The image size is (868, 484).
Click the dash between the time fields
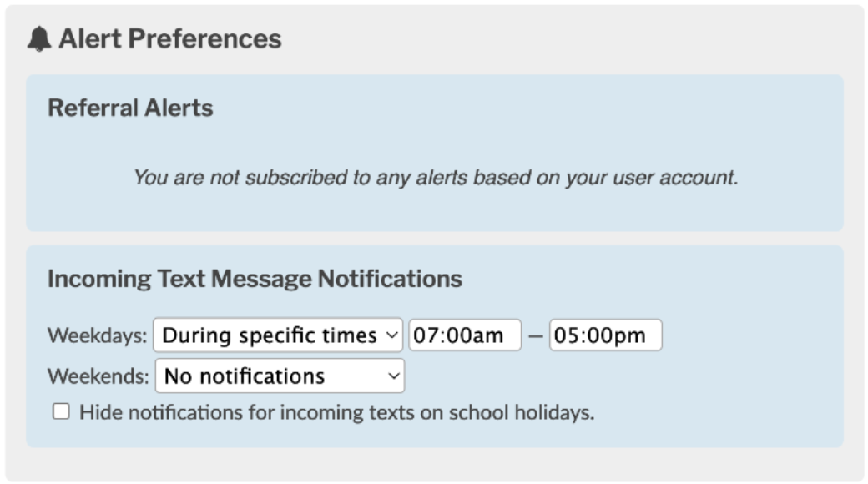(535, 336)
